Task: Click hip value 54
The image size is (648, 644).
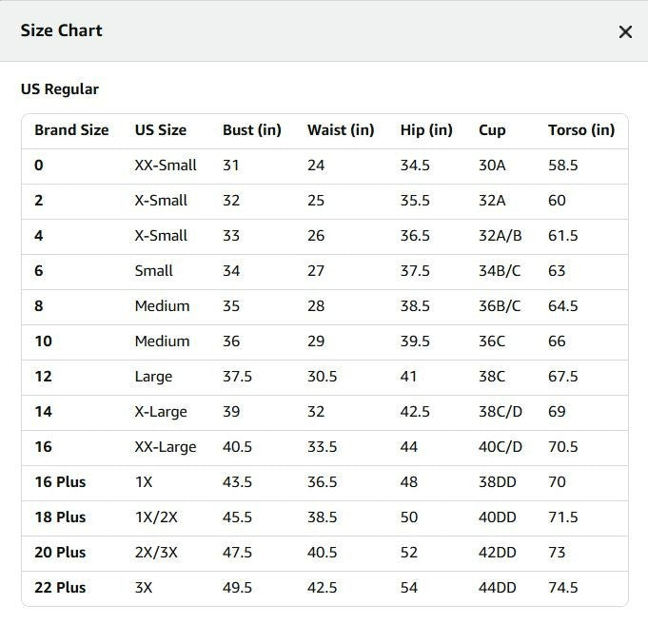Action: (x=409, y=588)
